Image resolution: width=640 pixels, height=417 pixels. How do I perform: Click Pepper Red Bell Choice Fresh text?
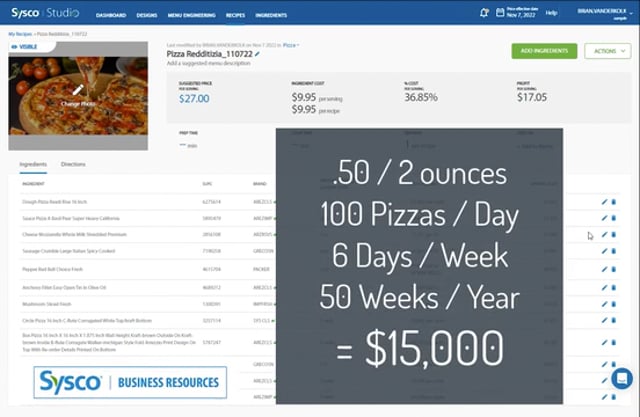[x=52, y=269]
